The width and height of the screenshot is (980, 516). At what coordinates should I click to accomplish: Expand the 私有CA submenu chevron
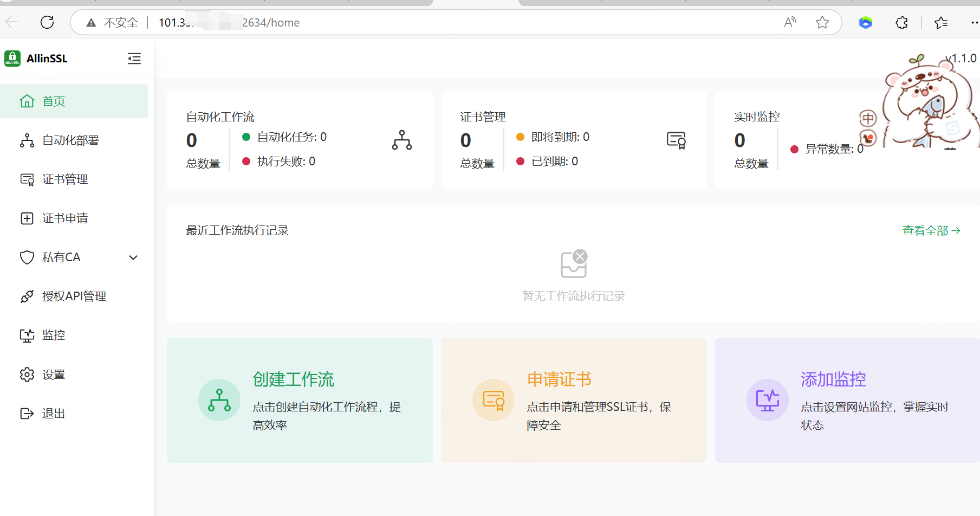pyautogui.click(x=133, y=257)
